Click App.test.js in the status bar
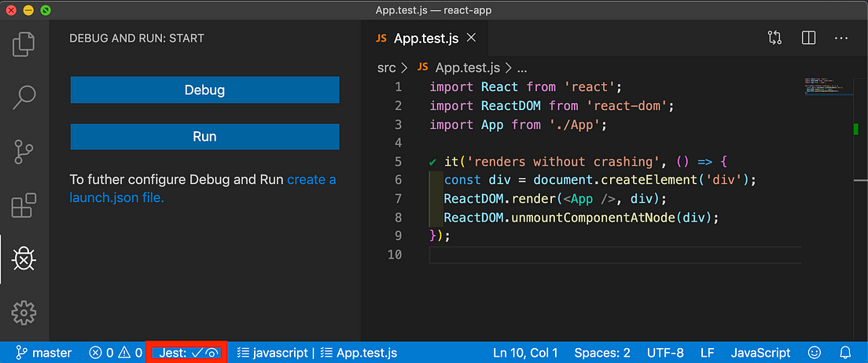The image size is (868, 363). [360, 353]
